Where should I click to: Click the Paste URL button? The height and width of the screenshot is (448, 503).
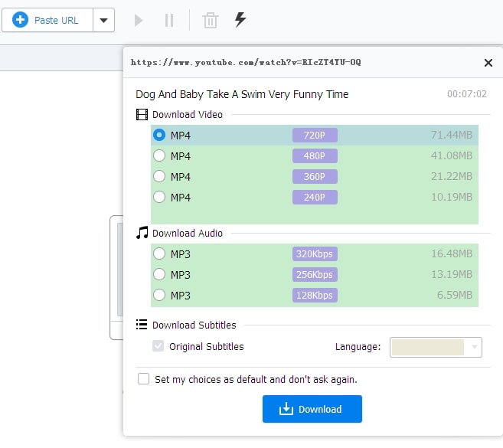click(x=47, y=21)
